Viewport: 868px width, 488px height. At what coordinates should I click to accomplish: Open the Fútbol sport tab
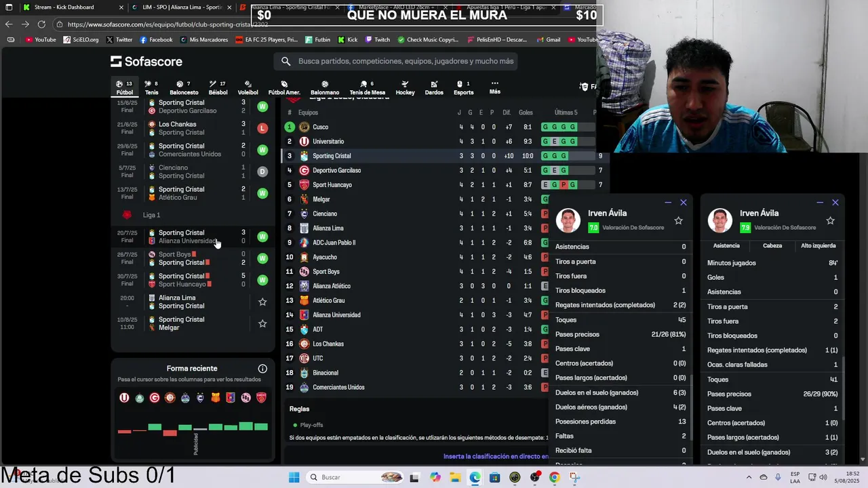pos(125,88)
